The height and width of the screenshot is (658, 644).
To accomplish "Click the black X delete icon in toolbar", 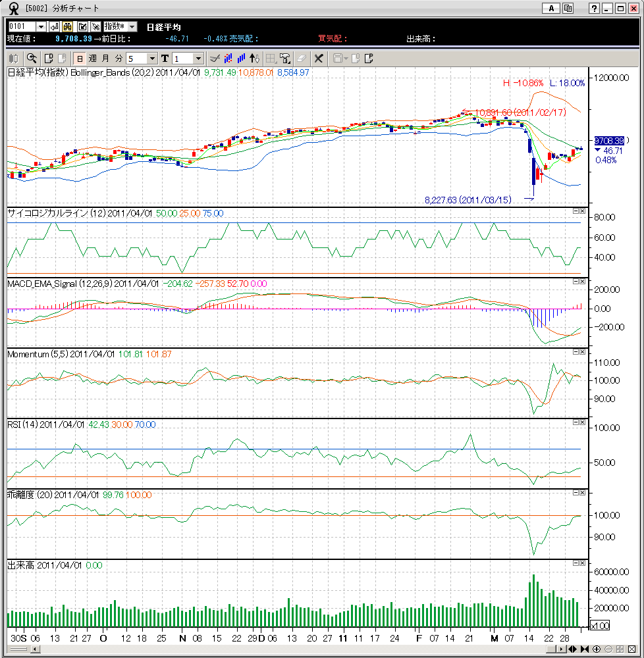I will pos(319,58).
